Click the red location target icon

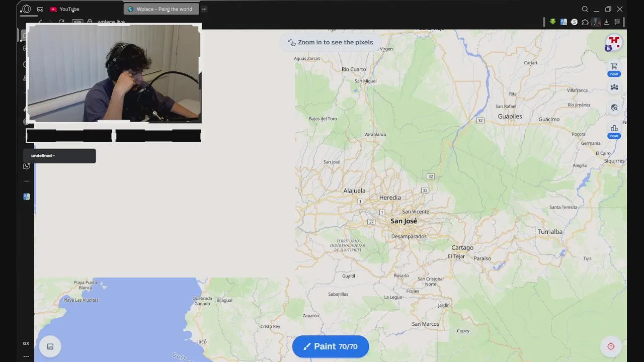point(611,346)
